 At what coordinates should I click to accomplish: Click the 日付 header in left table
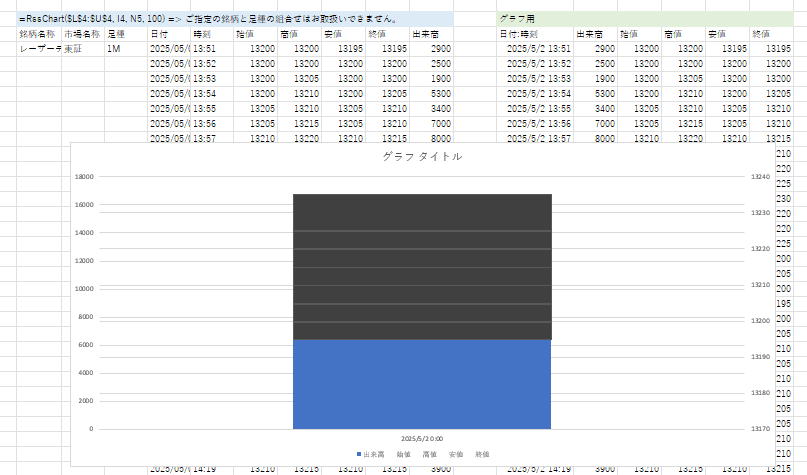point(169,34)
